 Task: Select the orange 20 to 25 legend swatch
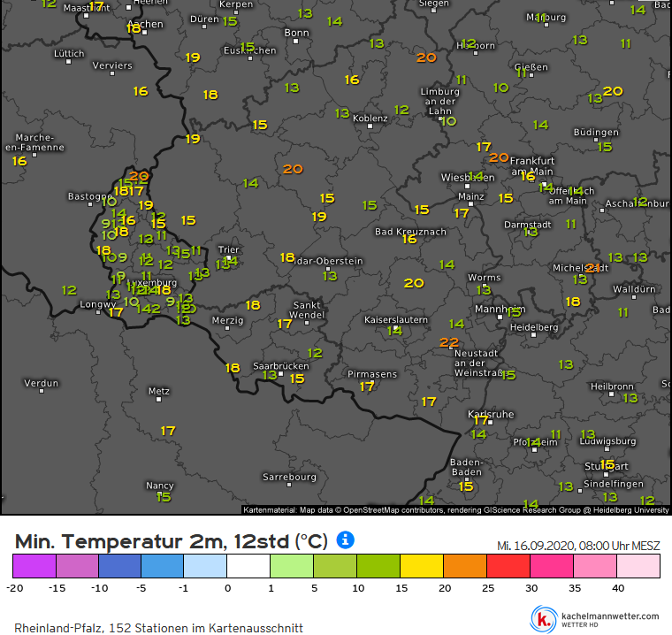tap(465, 566)
